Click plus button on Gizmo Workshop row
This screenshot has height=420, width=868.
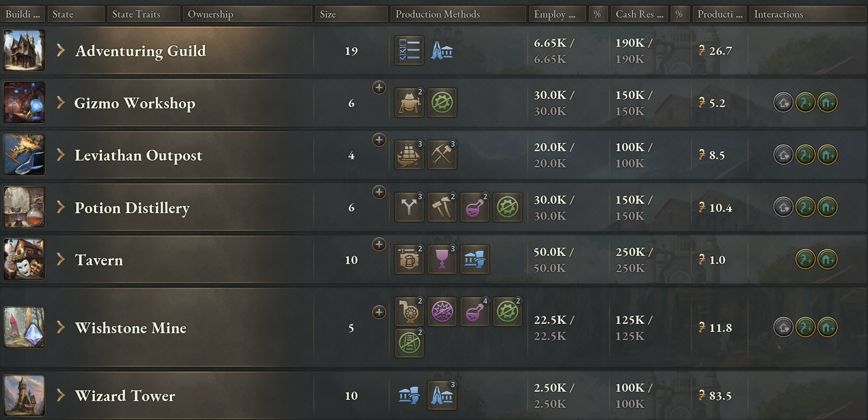379,88
